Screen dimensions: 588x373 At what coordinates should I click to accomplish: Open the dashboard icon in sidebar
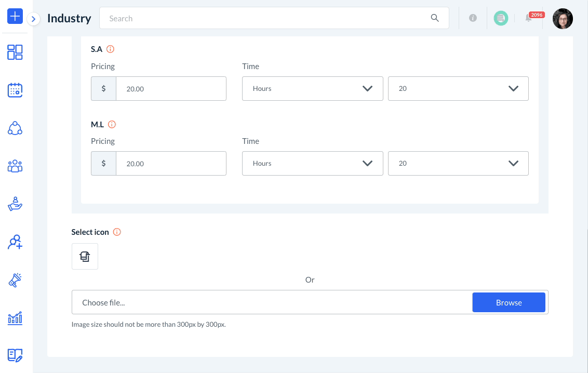point(15,52)
